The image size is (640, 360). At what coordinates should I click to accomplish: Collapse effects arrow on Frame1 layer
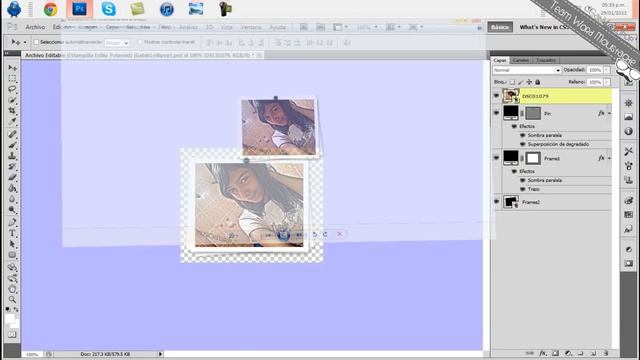tap(609, 158)
